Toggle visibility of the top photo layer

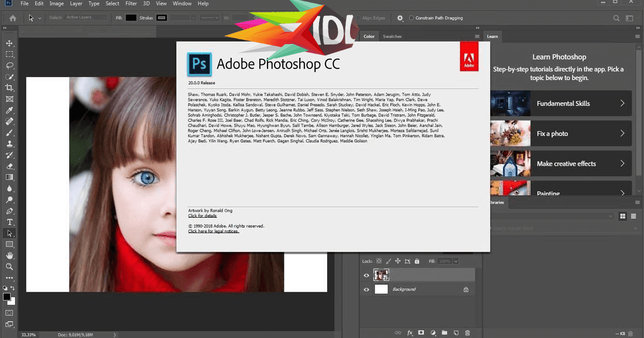[x=366, y=275]
